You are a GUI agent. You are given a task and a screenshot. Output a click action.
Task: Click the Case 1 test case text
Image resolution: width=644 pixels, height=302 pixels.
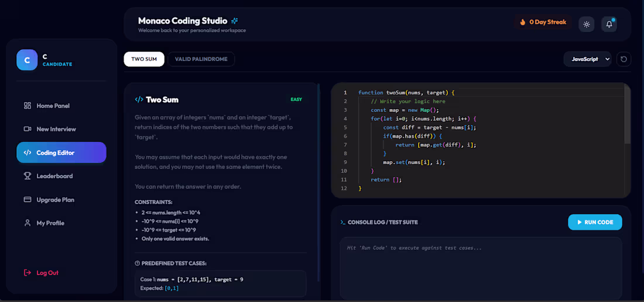tap(192, 279)
